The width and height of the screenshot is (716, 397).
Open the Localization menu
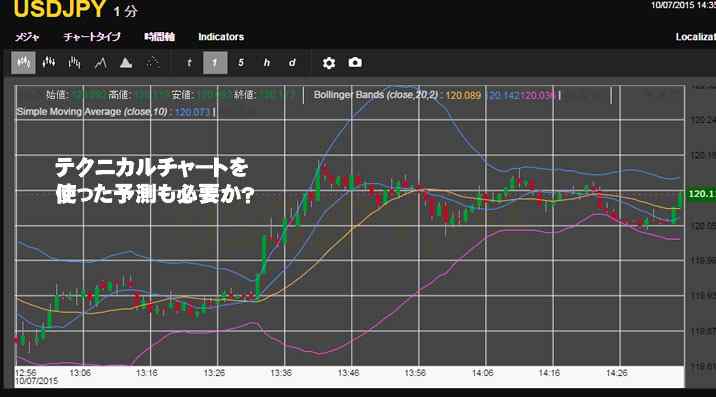pos(695,37)
